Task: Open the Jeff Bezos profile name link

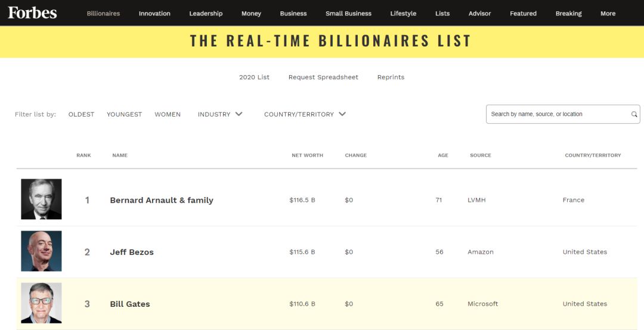Action: [132, 252]
